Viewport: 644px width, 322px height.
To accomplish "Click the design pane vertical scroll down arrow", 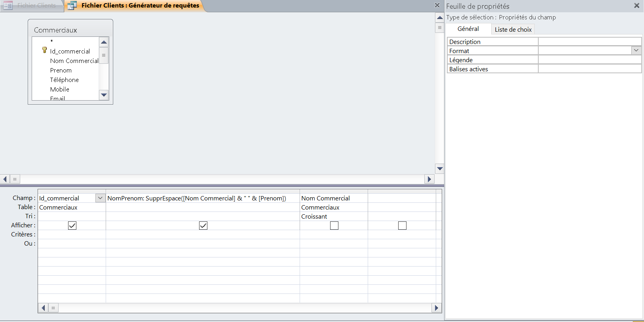I will click(440, 168).
